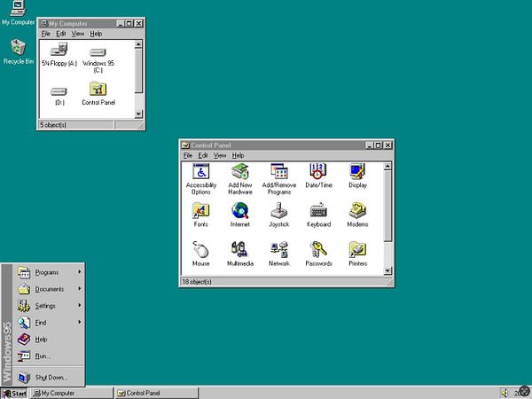Select the Network icon
Viewport: 532px width, 399px height.
(279, 254)
